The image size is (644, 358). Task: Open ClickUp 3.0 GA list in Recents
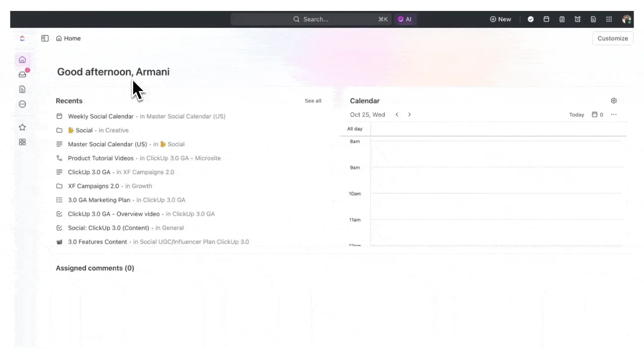[89, 172]
